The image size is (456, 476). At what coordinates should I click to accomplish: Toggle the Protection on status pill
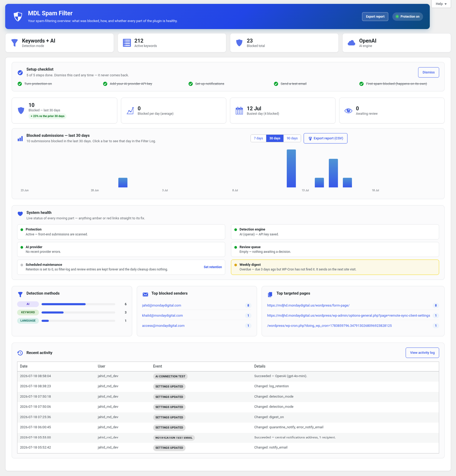point(408,17)
